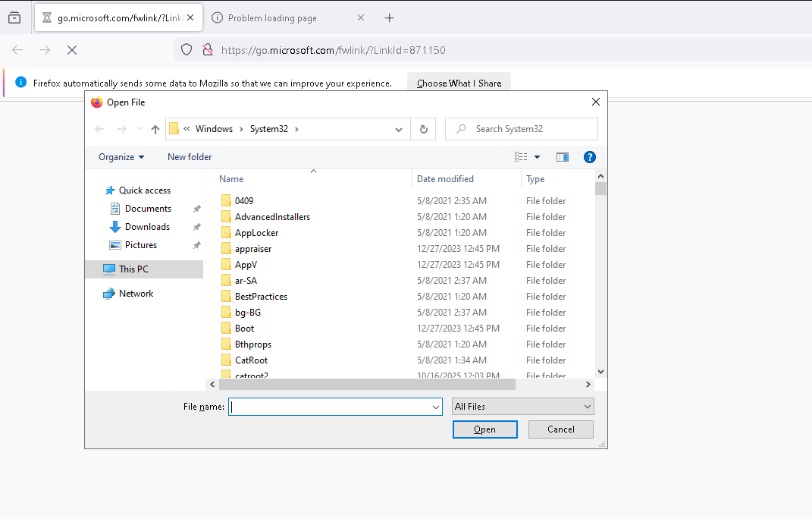Close the Problem loading page tab
Viewport: 812px width, 519px height.
tap(361, 17)
